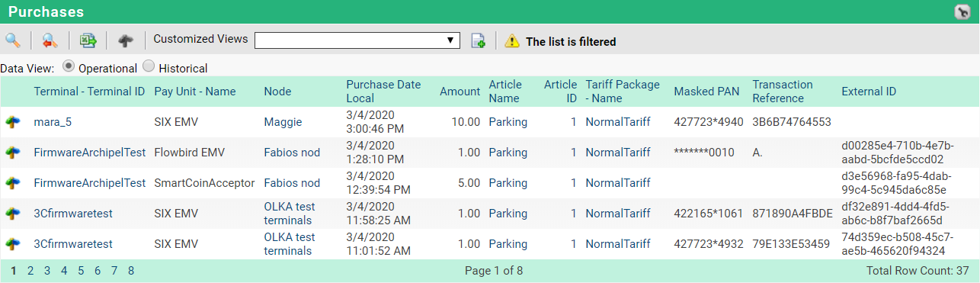Go to page 6
The image size is (980, 283).
coord(98,271)
